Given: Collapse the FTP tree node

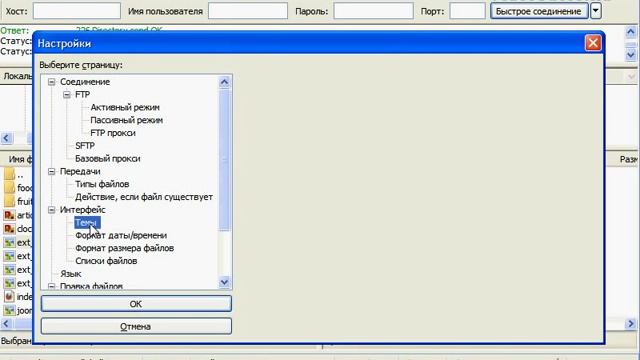Looking at the screenshot, I should point(67,95).
